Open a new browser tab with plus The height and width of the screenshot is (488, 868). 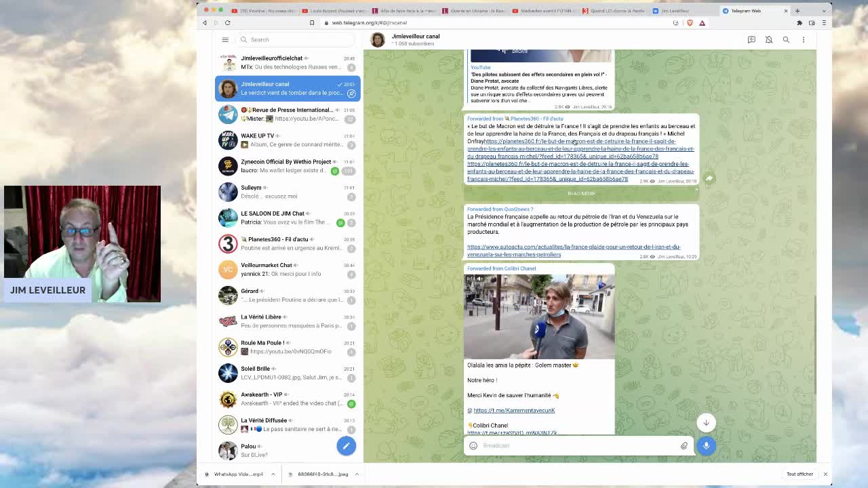click(x=797, y=11)
